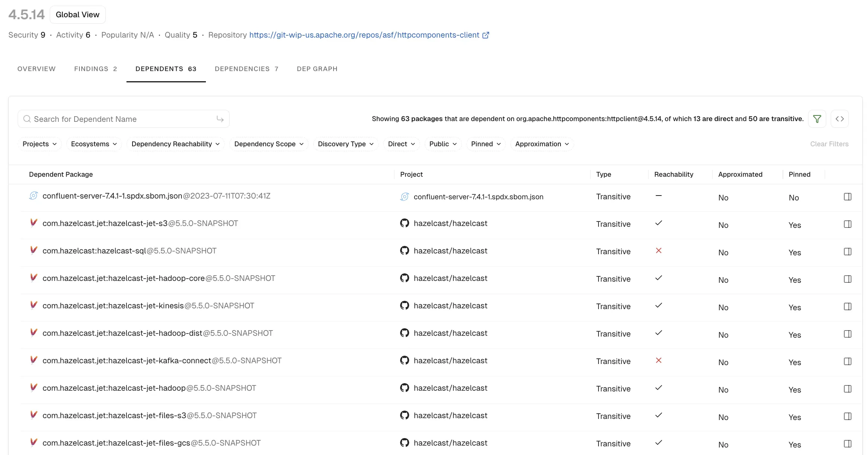Click the Pinned column header
This screenshot has height=455, width=868.
[x=799, y=174]
